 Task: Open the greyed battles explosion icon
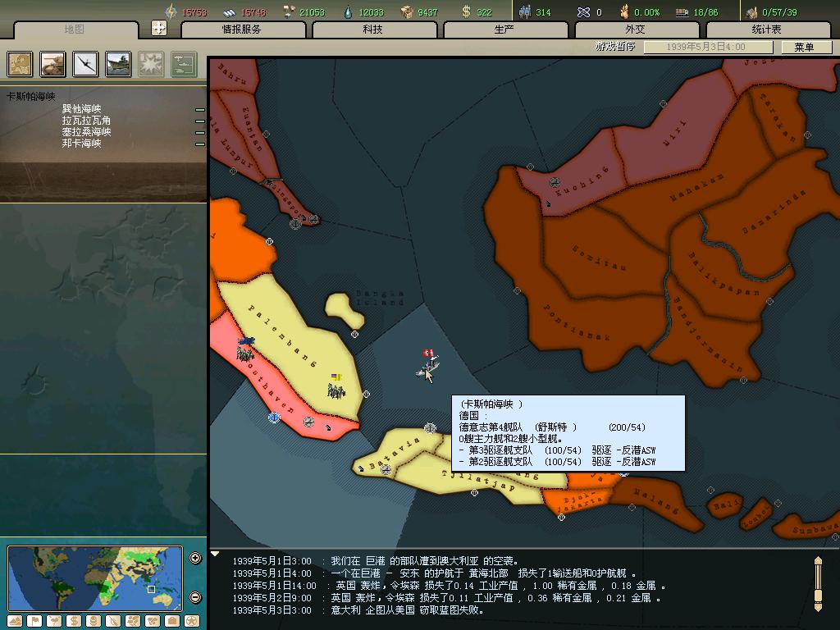coord(152,64)
